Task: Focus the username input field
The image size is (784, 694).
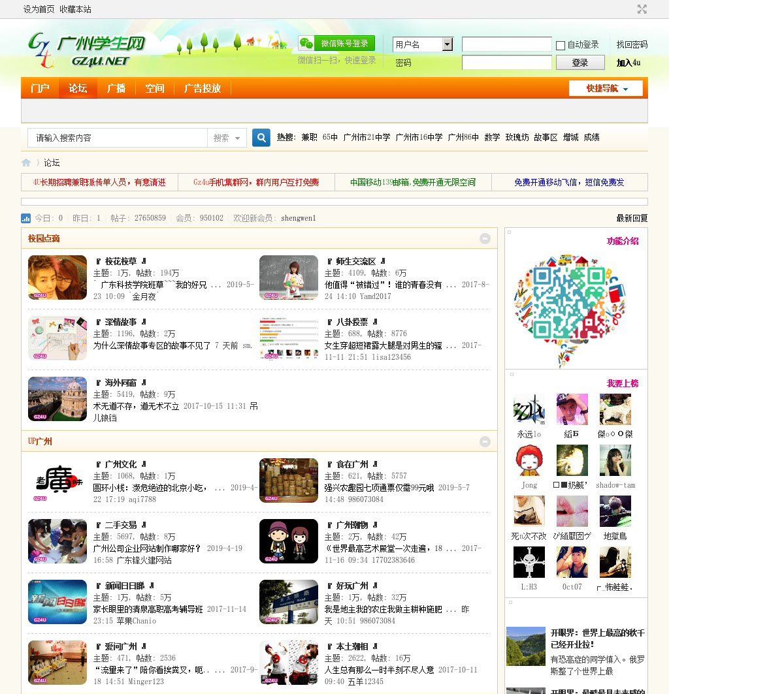Action: (507, 44)
